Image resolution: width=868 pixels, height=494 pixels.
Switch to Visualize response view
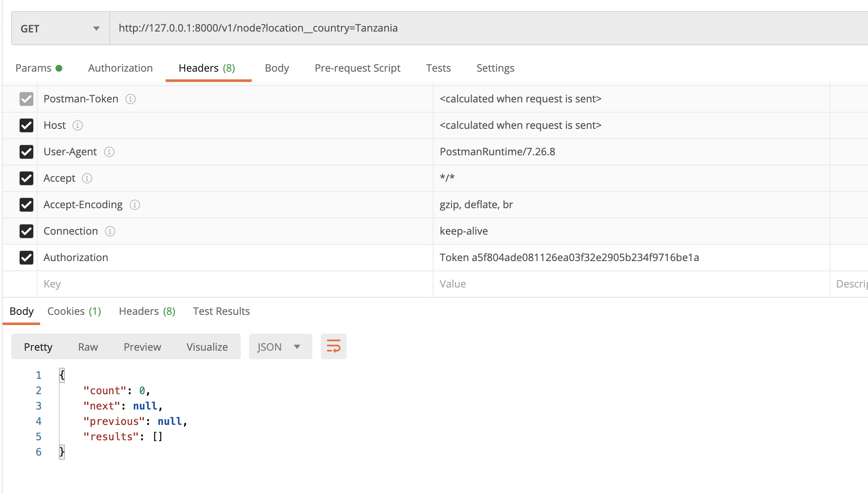click(x=207, y=347)
